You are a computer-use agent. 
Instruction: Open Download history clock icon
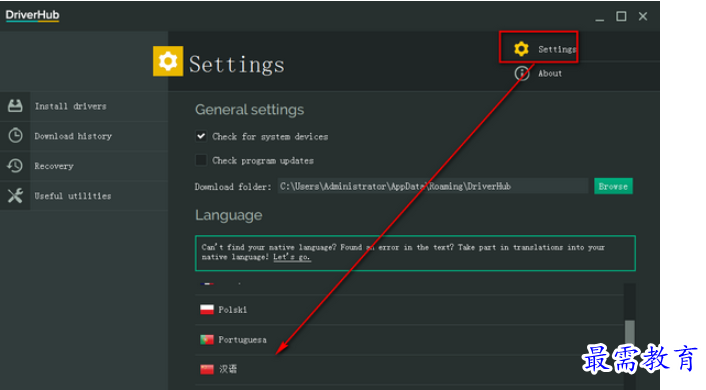point(15,136)
